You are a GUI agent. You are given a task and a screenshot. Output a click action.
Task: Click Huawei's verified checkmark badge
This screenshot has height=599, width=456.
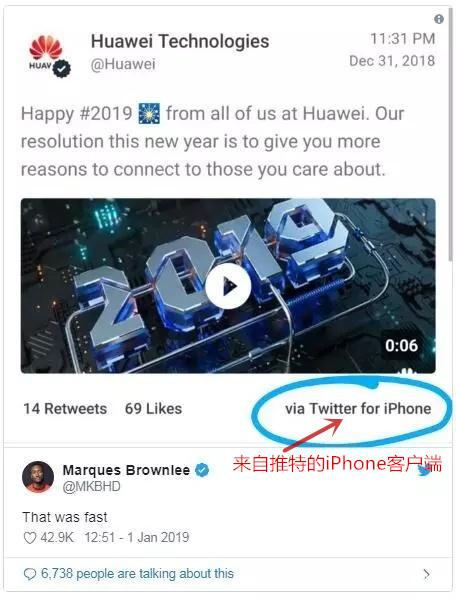(61, 69)
